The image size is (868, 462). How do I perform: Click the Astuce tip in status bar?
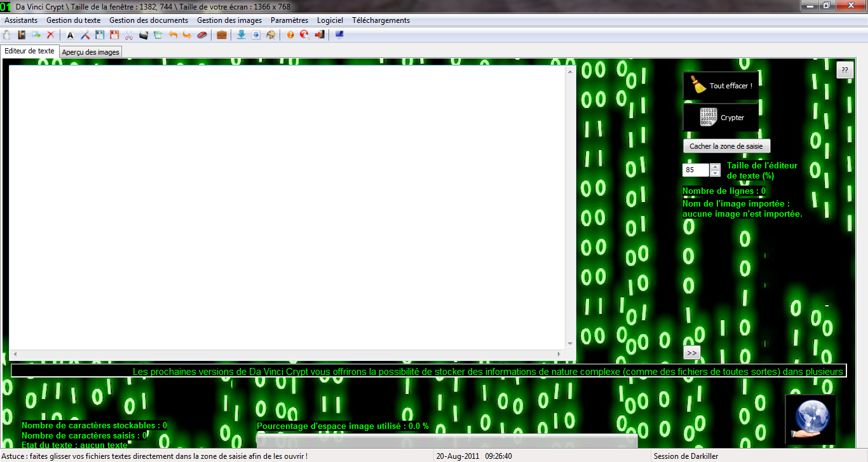coord(155,456)
